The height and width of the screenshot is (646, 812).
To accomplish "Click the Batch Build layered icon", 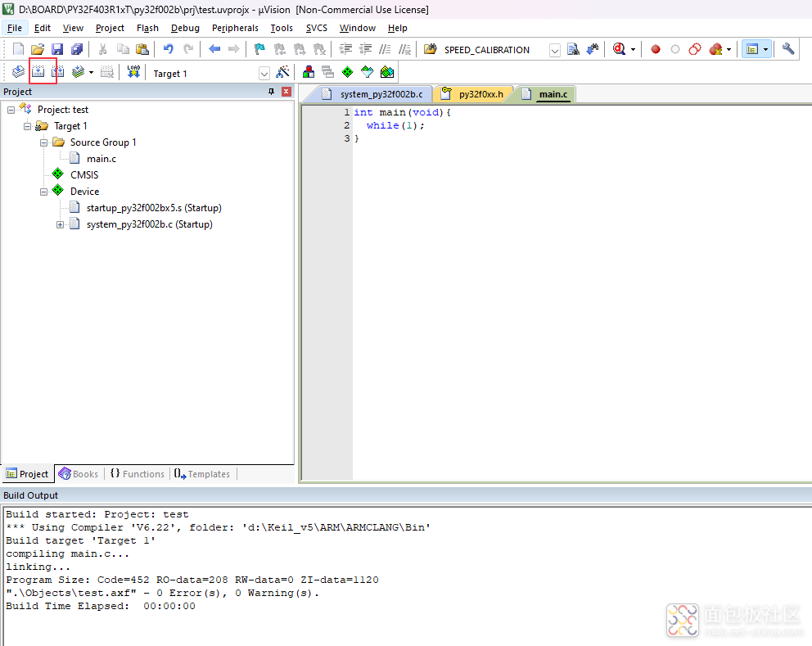I will point(78,72).
